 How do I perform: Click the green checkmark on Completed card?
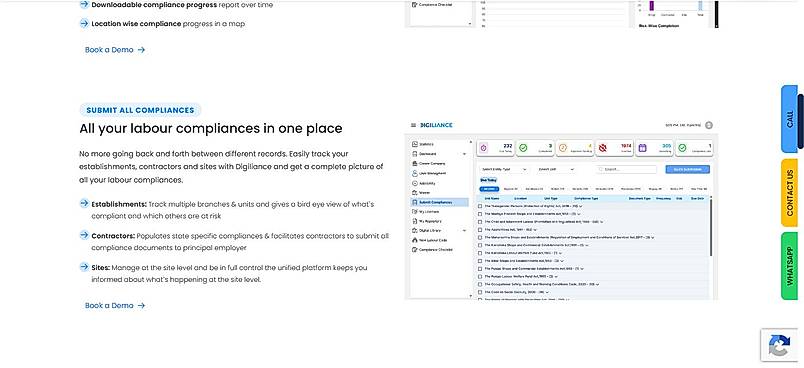point(523,148)
